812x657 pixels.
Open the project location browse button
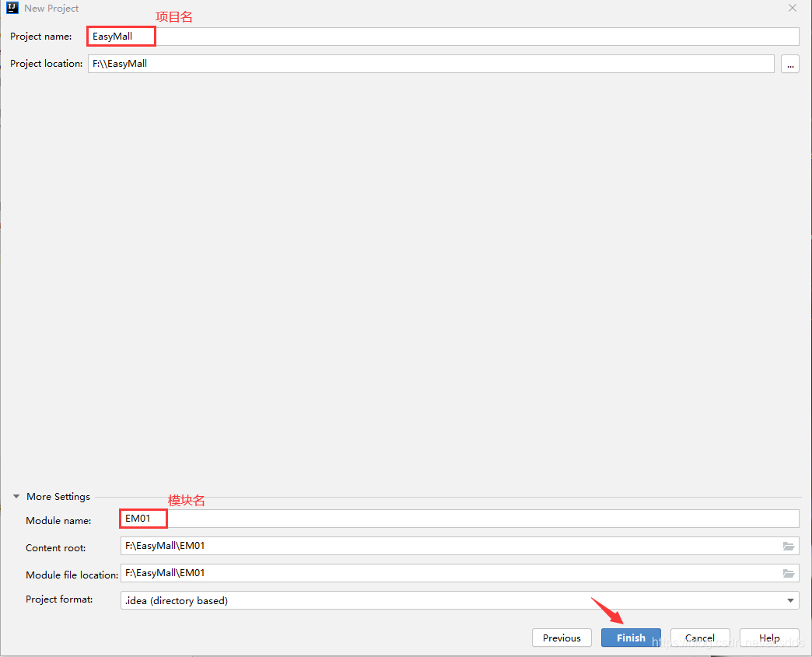click(x=789, y=65)
